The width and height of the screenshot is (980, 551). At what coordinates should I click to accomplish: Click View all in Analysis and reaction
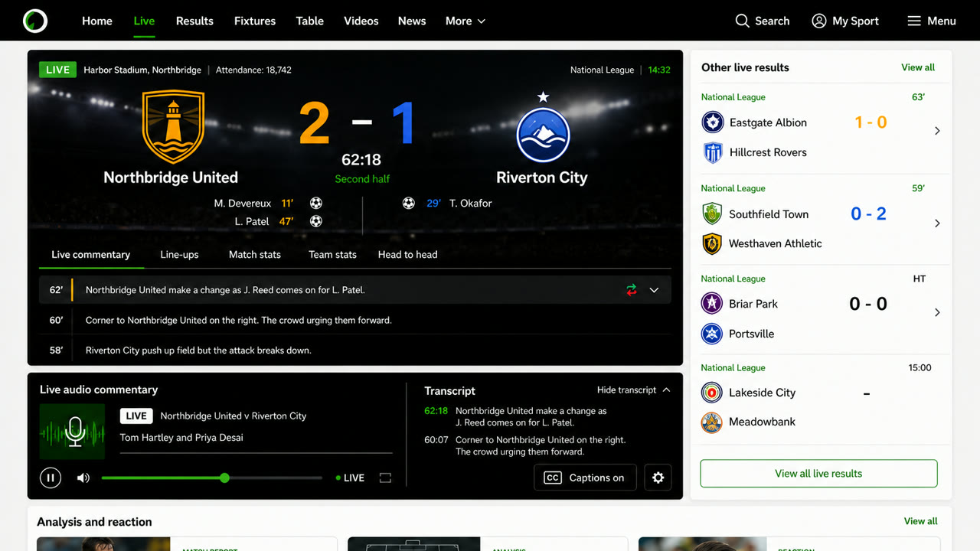pos(920,521)
